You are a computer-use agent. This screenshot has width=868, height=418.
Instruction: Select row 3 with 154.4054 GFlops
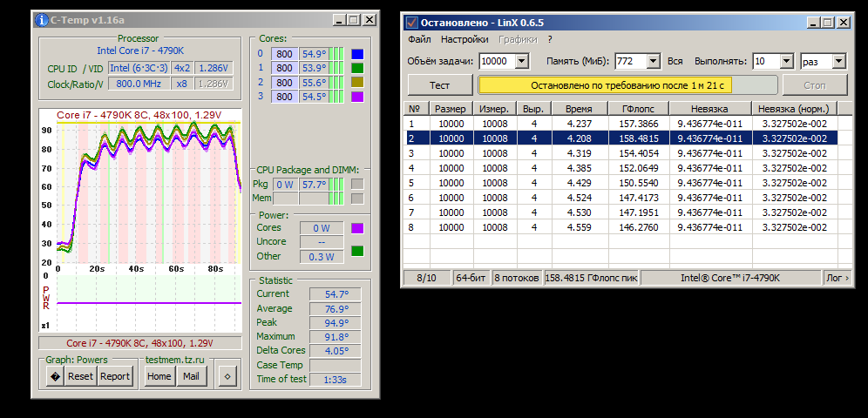620,153
